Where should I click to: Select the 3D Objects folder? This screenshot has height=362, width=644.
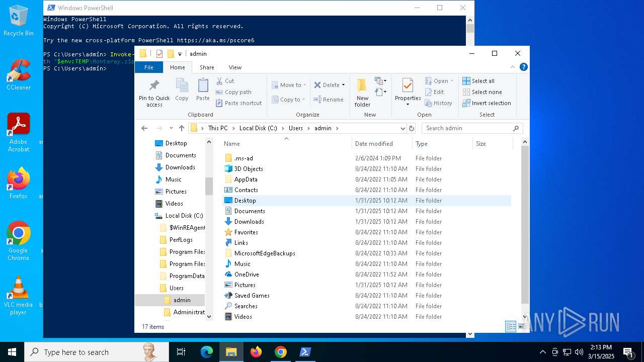point(367,169)
